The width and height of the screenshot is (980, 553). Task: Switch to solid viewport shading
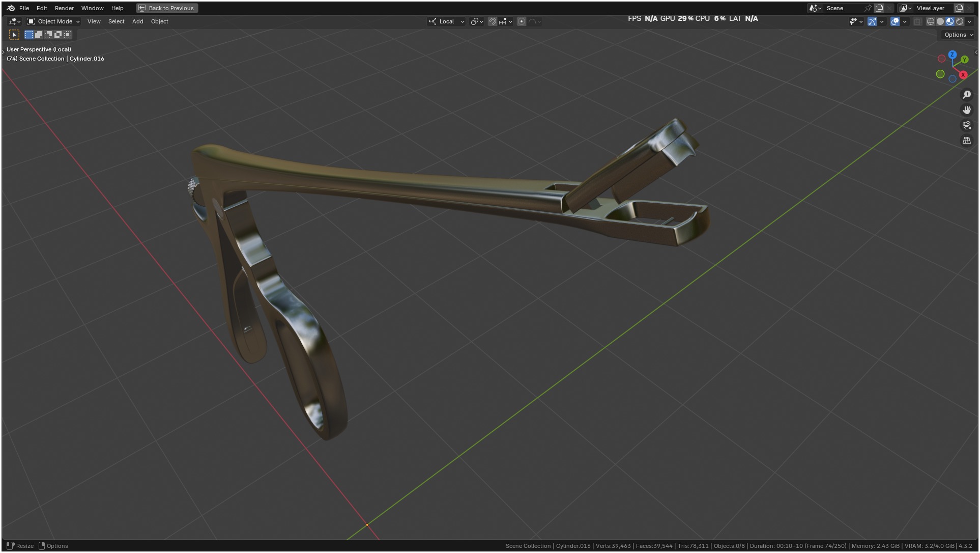pyautogui.click(x=940, y=21)
